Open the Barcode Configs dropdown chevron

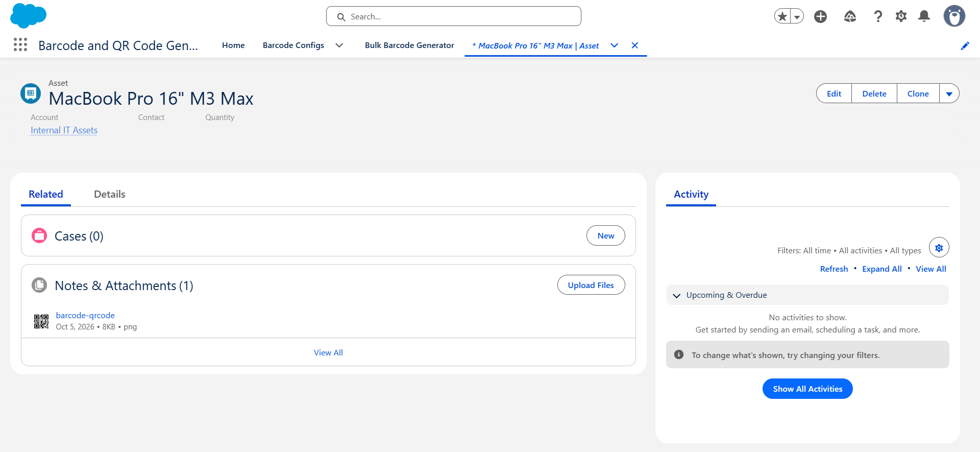coord(339,45)
